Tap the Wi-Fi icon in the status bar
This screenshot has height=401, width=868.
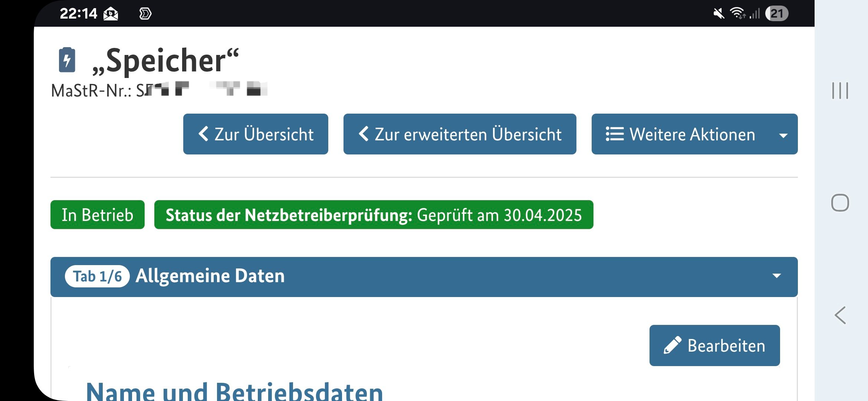(738, 14)
